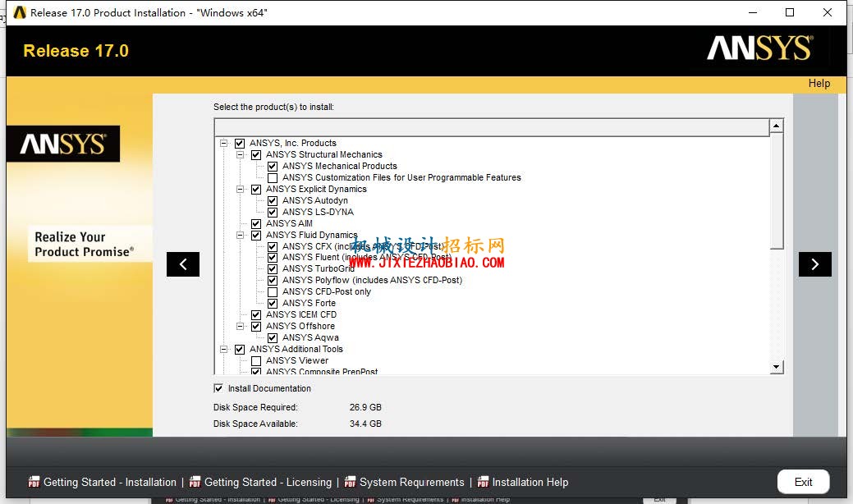Uncheck ANSYS TurboGrid checkbox
This screenshot has height=504, width=853.
[273, 269]
